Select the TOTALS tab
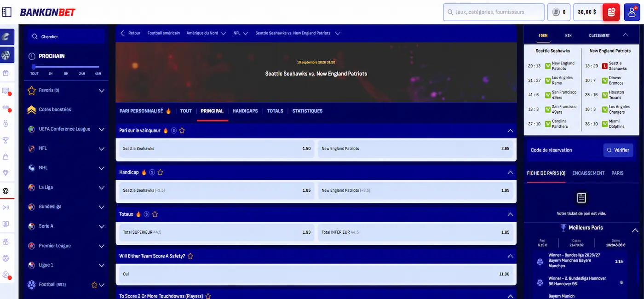This screenshot has width=644, height=299. 275,111
